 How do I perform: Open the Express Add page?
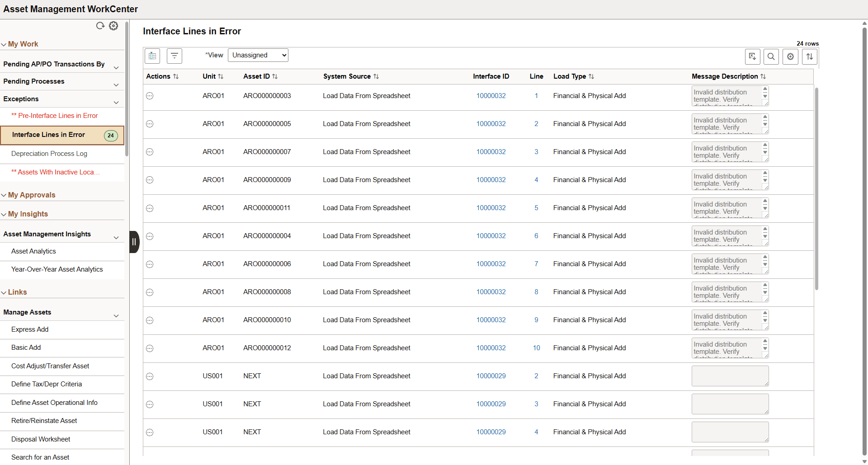coord(30,329)
